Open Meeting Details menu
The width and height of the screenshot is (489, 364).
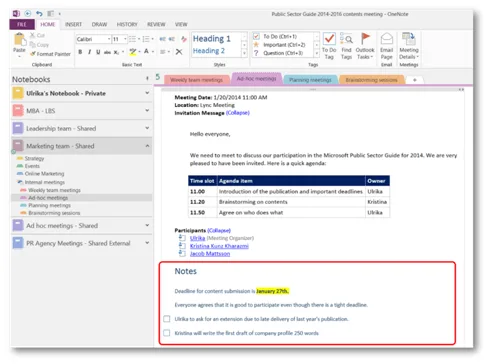(x=409, y=46)
